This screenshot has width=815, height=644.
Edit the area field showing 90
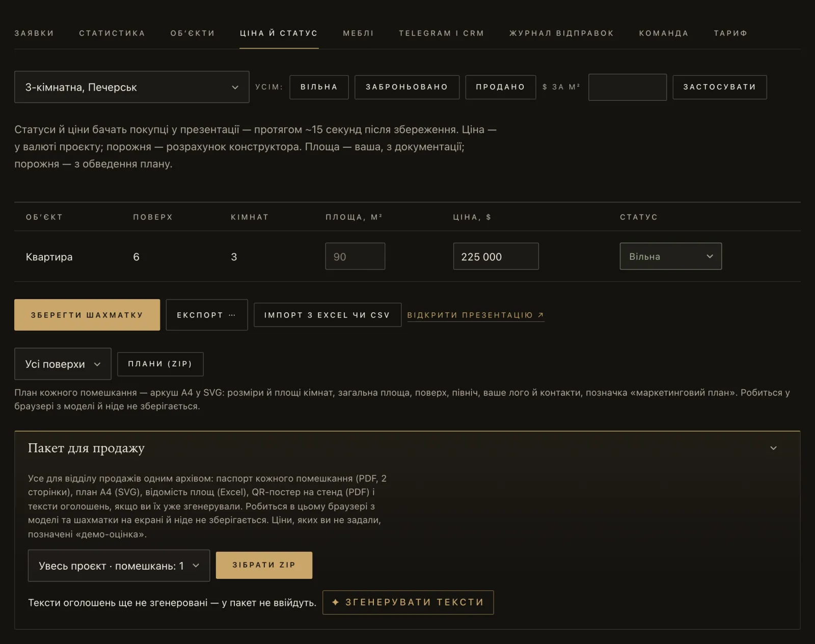(x=355, y=256)
